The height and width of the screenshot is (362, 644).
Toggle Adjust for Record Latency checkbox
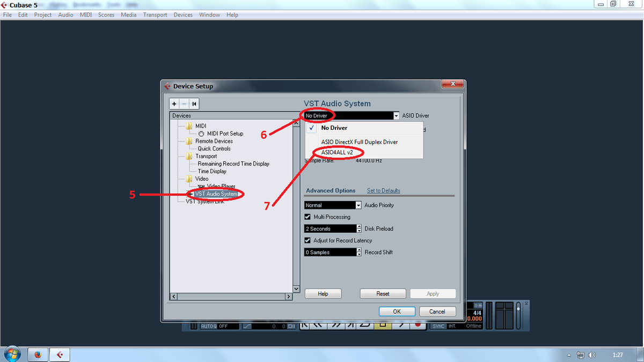[x=308, y=241]
